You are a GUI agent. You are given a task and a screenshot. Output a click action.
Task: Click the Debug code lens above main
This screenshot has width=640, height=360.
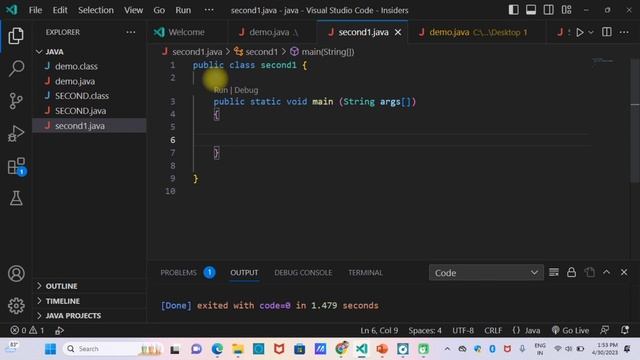click(246, 90)
